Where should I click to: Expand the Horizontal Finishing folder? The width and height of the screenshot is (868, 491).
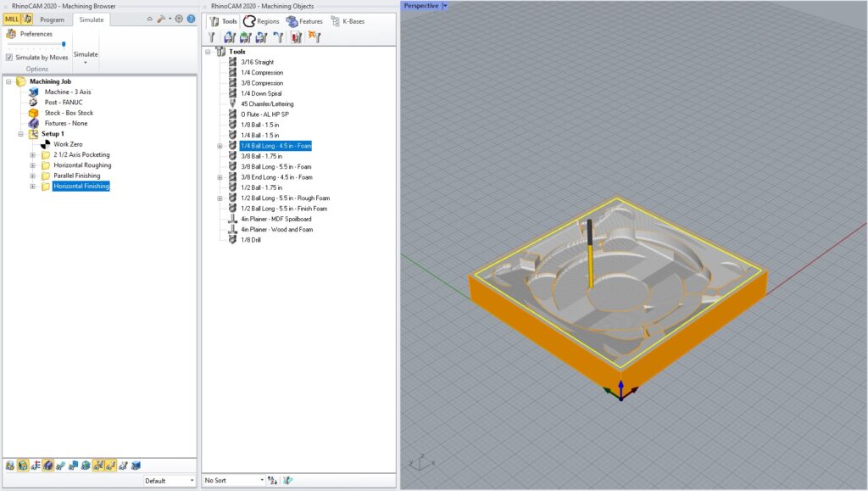(33, 187)
